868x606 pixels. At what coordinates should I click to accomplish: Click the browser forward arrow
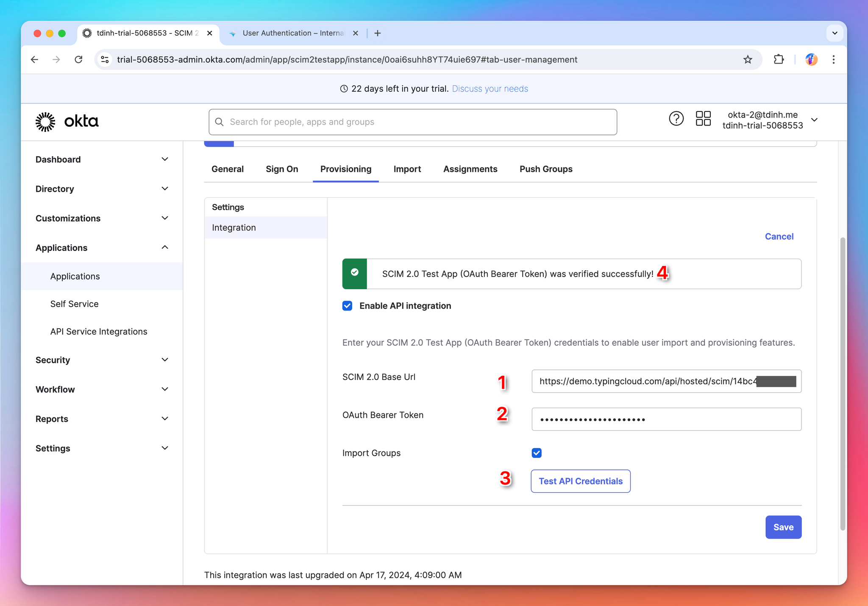[x=56, y=59]
